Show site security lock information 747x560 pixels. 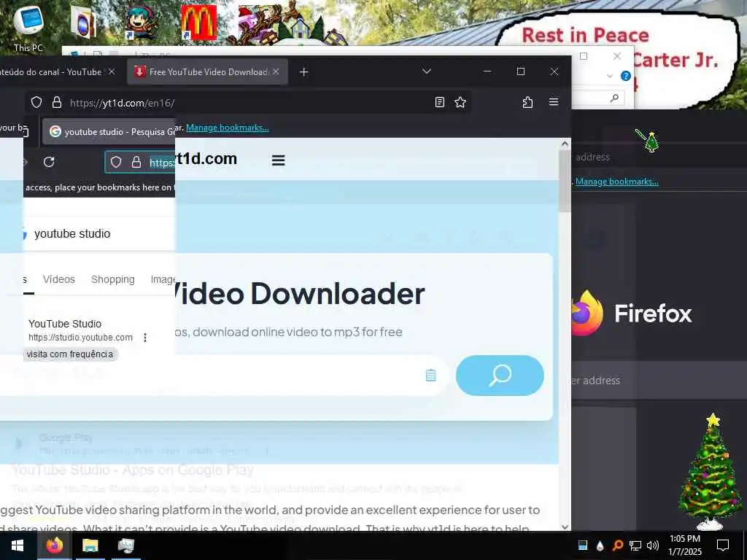coord(57,102)
